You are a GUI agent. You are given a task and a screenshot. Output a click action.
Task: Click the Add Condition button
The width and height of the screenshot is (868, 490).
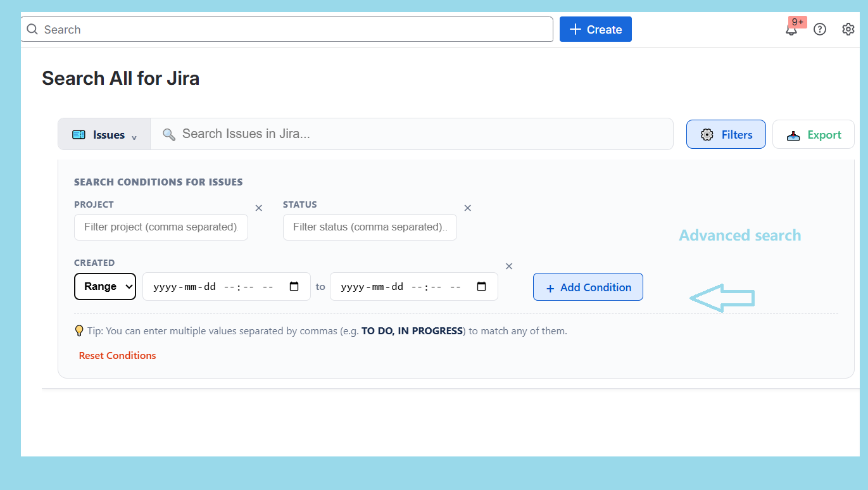point(588,287)
